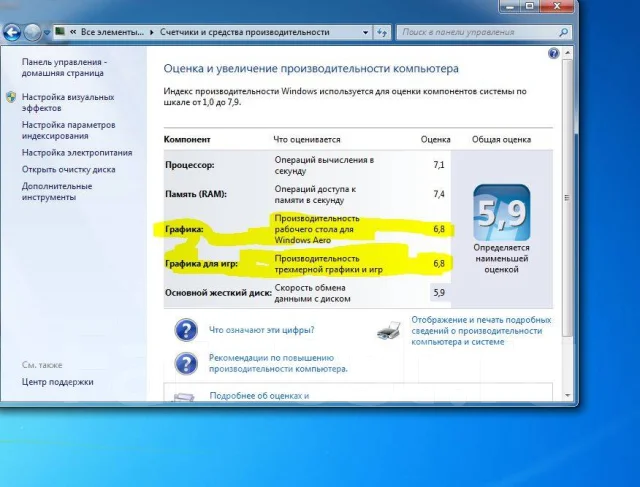Open recent pages dropdown next to Forward
Viewport: 640px width, 487px height.
click(47, 33)
